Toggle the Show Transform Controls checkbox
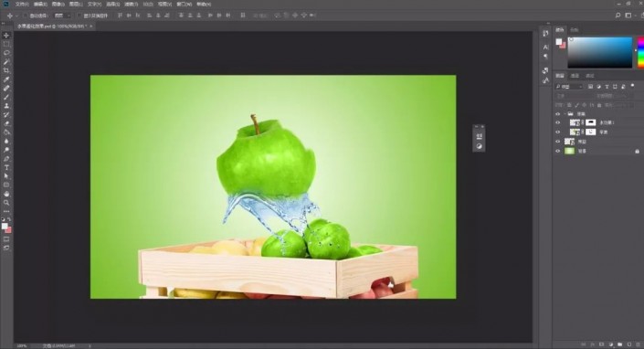 (x=79, y=16)
